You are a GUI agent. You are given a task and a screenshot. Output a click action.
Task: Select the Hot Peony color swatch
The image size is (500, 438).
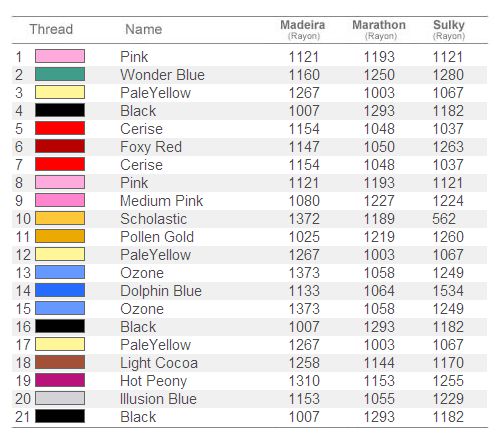[60, 380]
